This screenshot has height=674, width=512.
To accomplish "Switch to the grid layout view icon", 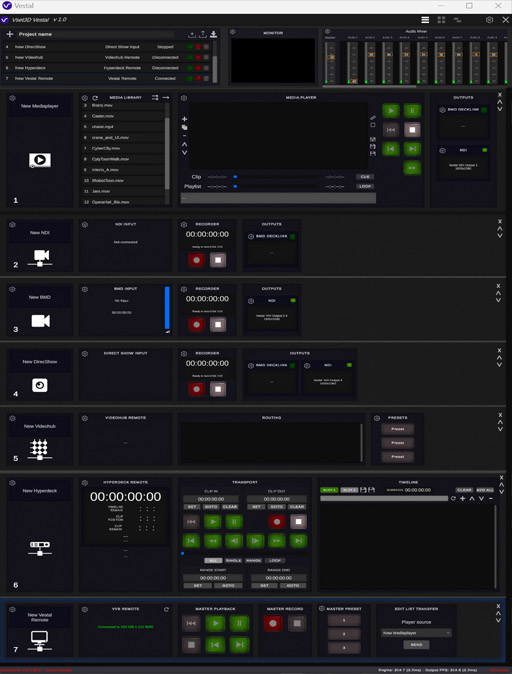I will [x=441, y=20].
